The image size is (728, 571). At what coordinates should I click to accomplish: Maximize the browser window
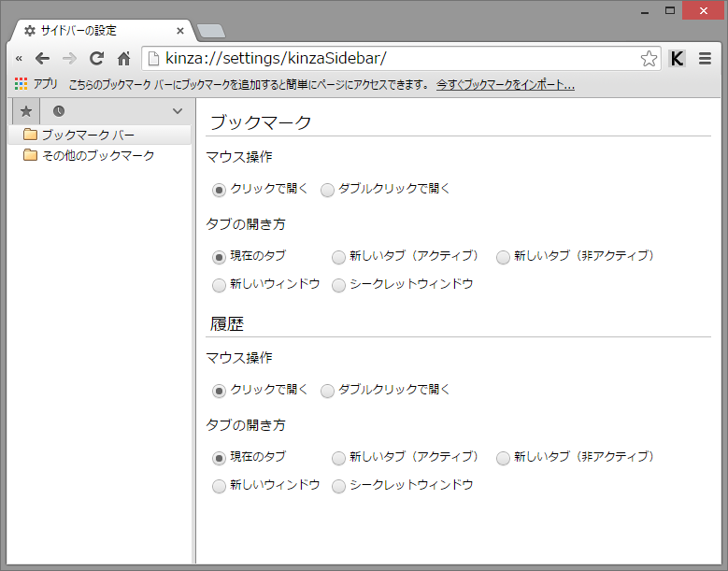(x=669, y=10)
